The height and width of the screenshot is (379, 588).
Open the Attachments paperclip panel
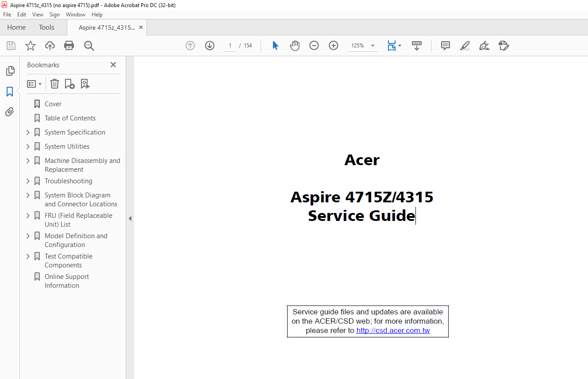(10, 112)
